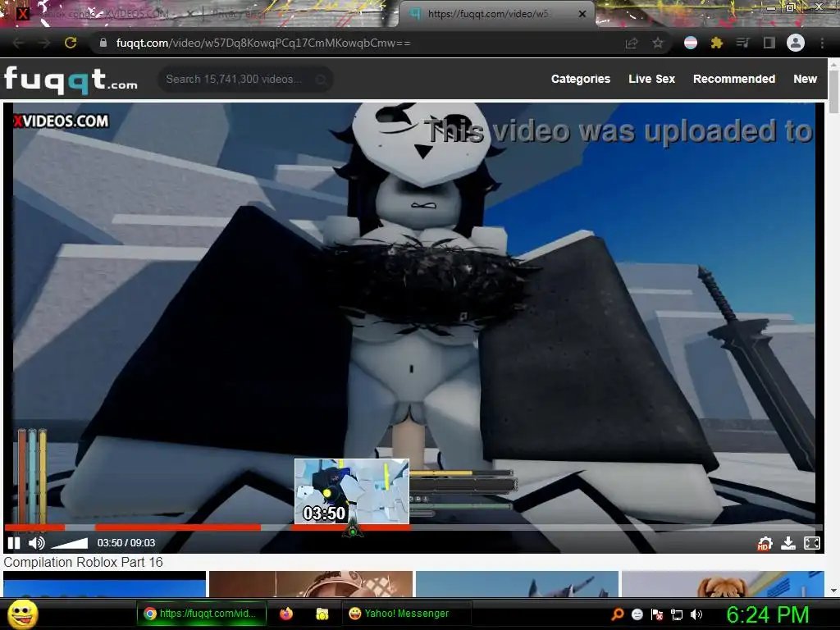Click the vertical scrollbar thumb
This screenshot has width=840, height=630.
coord(833,91)
